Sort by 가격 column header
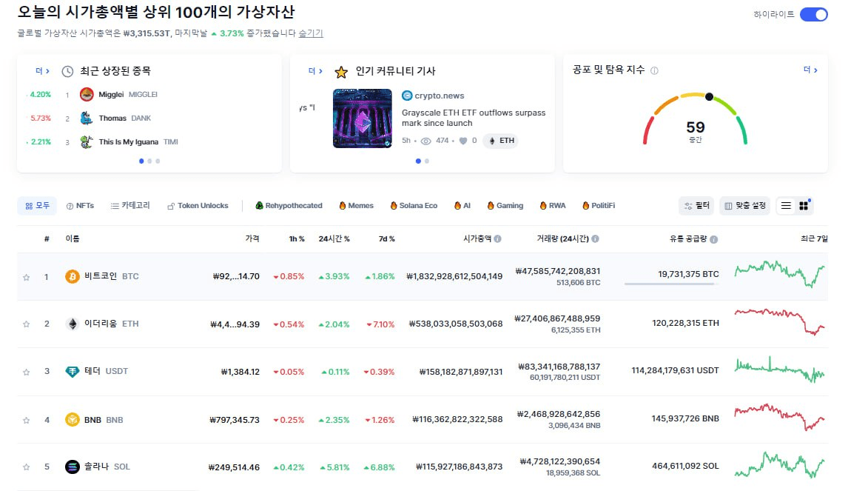The height and width of the screenshot is (491, 868). [252, 239]
